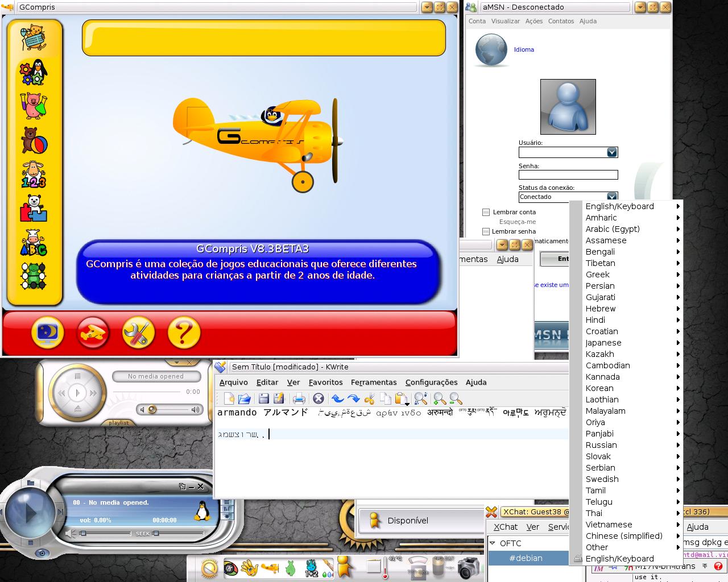Paste clipboard with KWrite paste icon
728x582 pixels.
pos(401,398)
